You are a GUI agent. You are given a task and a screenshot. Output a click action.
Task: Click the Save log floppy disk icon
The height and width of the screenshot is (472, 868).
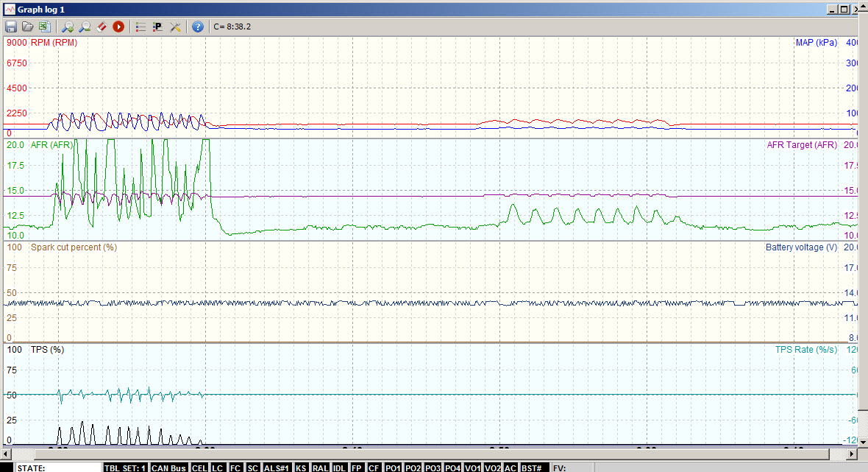coord(11,27)
